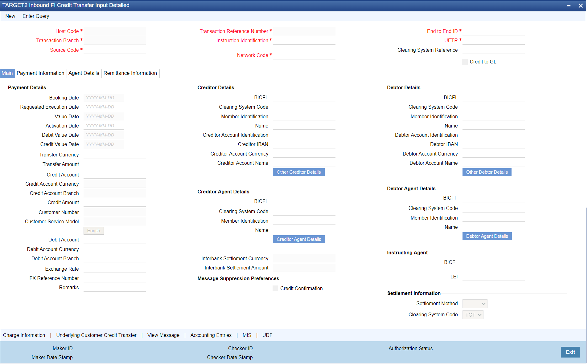
Task: Open Underlying Customer Credit Transfer link
Action: (x=96, y=335)
